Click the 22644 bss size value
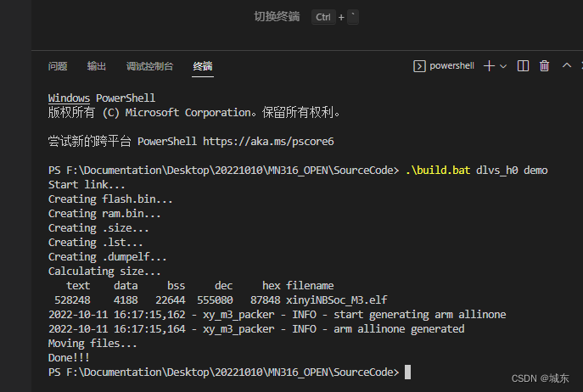 [171, 300]
